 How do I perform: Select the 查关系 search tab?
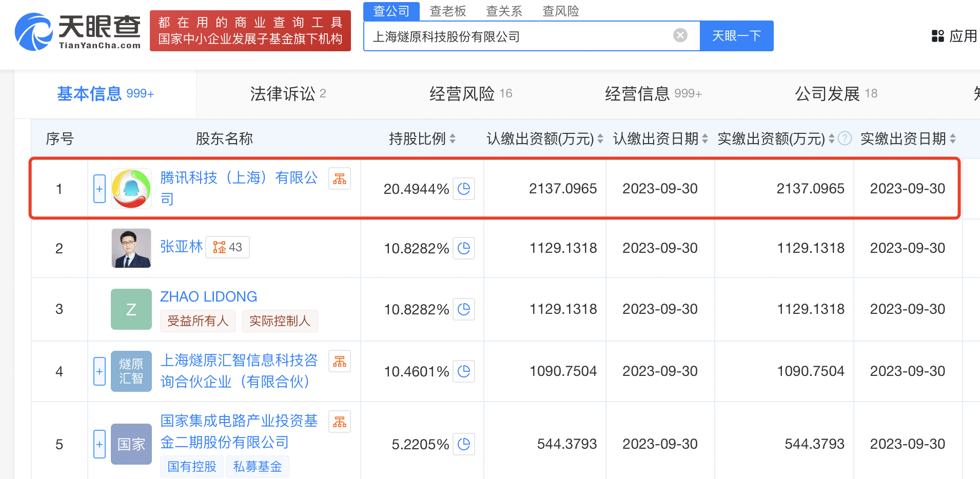504,11
